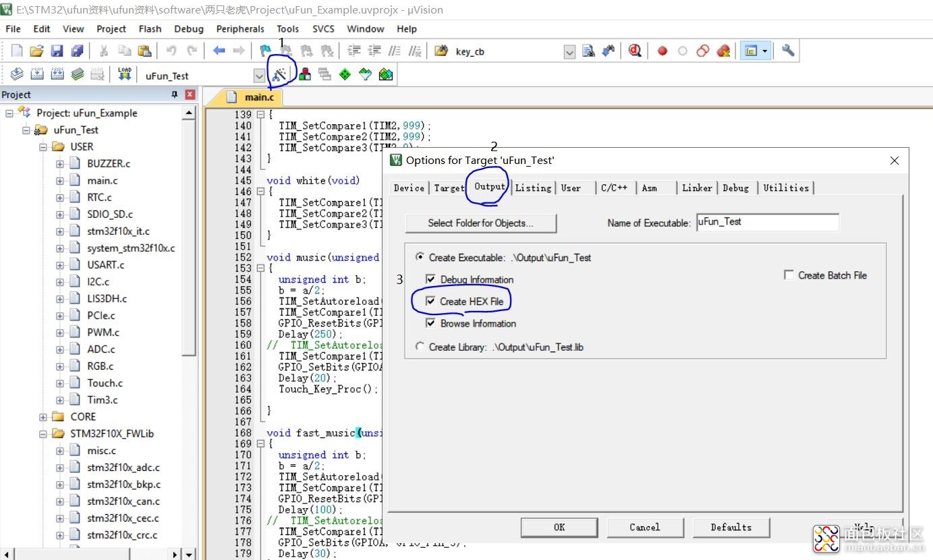
Task: Open a file with the Open icon
Action: tap(37, 51)
